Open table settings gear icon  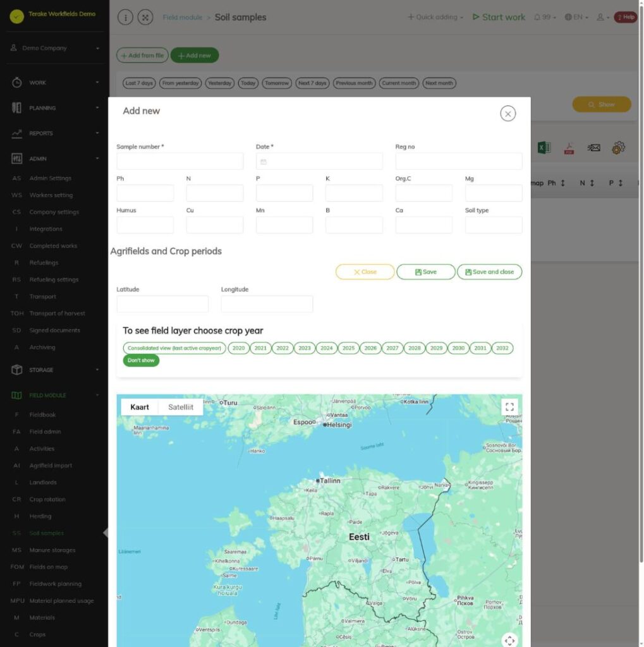(x=618, y=148)
